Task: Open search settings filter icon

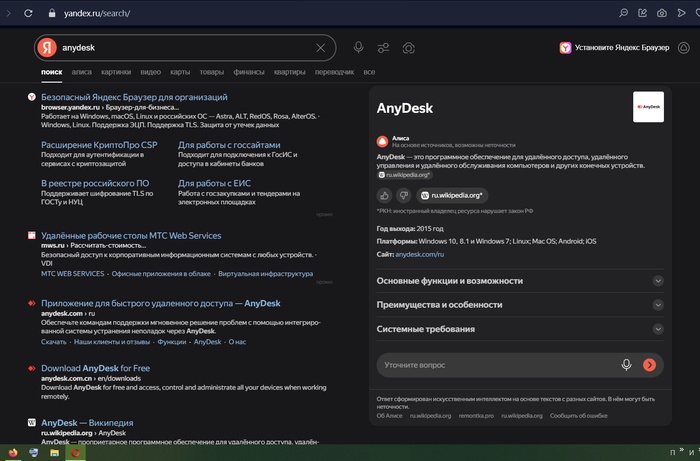Action: pos(383,48)
